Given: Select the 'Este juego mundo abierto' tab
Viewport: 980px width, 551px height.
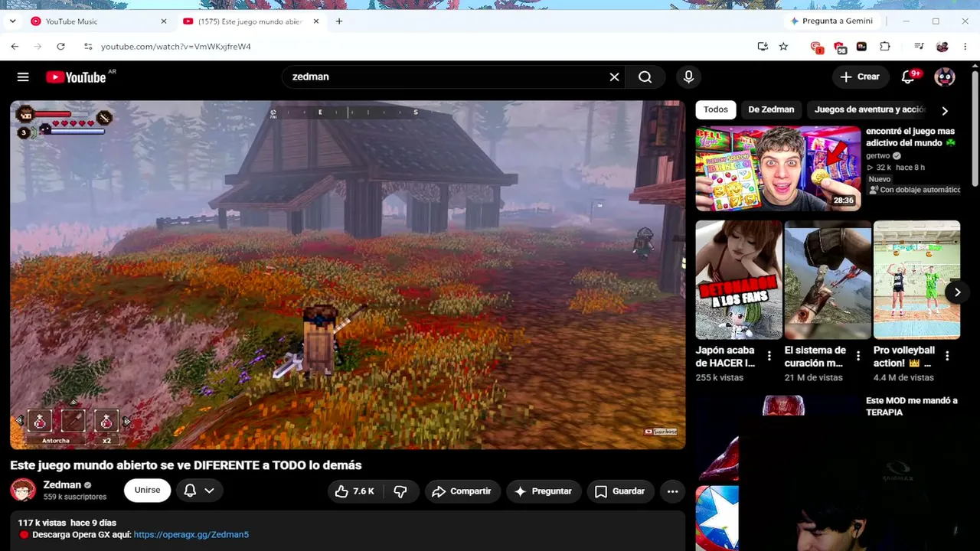Looking at the screenshot, I should [x=251, y=21].
